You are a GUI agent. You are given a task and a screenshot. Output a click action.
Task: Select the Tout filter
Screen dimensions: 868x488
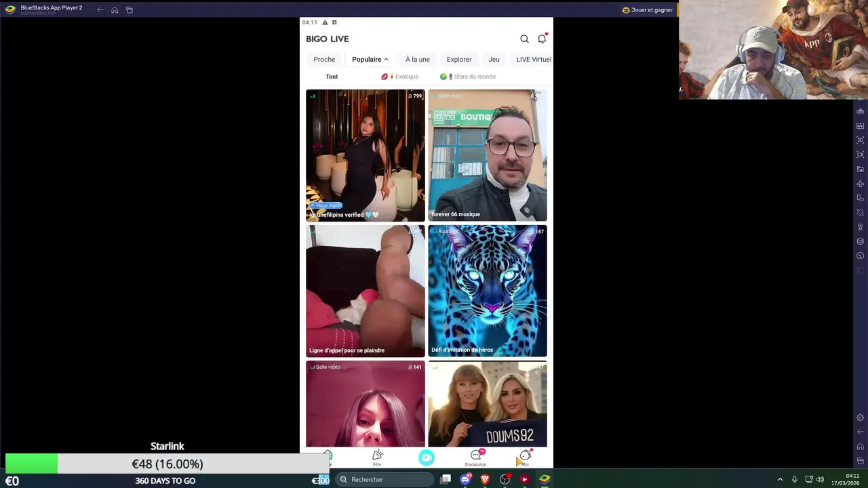pos(332,77)
